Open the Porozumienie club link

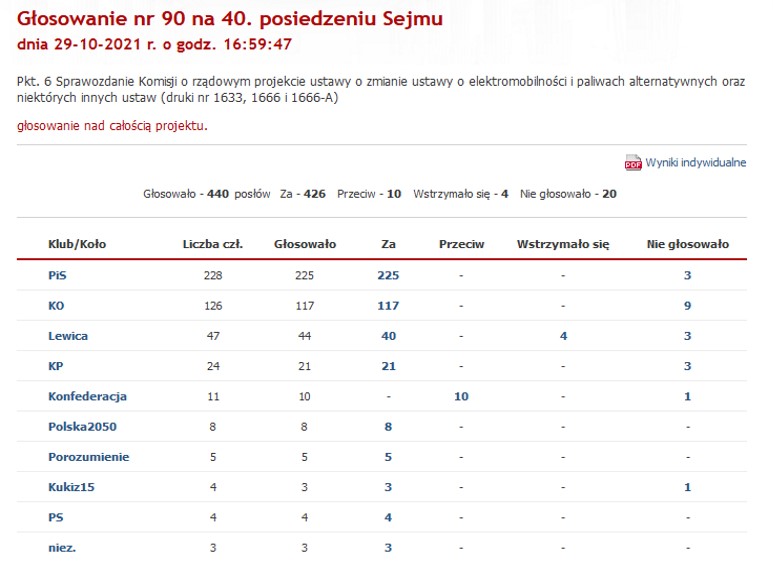(88, 457)
